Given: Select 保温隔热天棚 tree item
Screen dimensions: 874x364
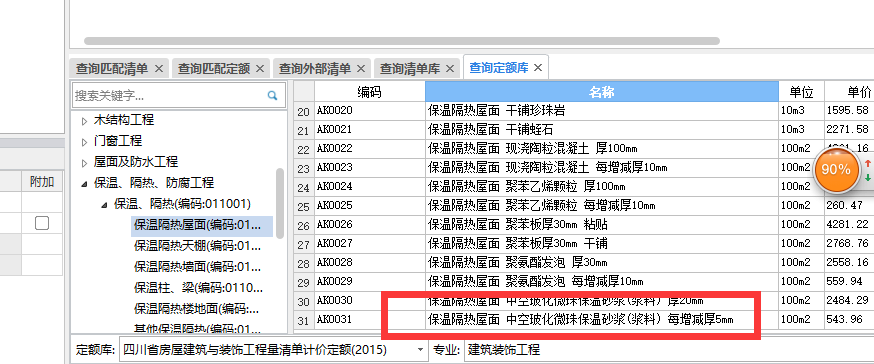Looking at the screenshot, I should (198, 246).
